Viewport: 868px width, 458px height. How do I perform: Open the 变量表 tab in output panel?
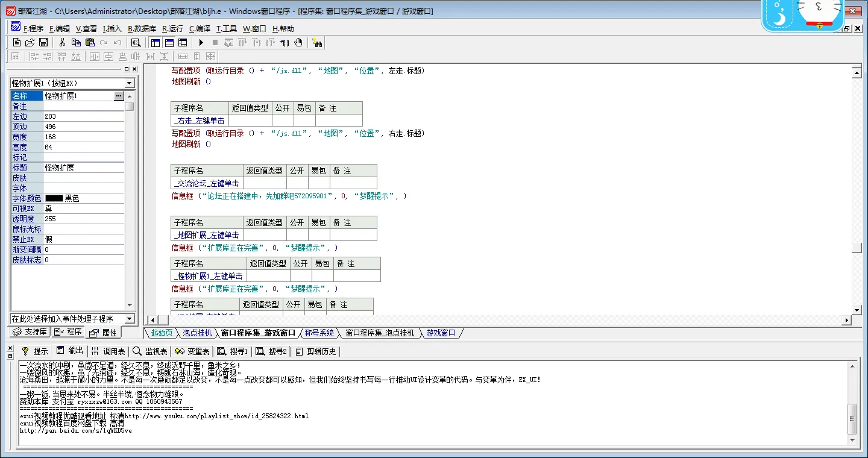pos(192,351)
